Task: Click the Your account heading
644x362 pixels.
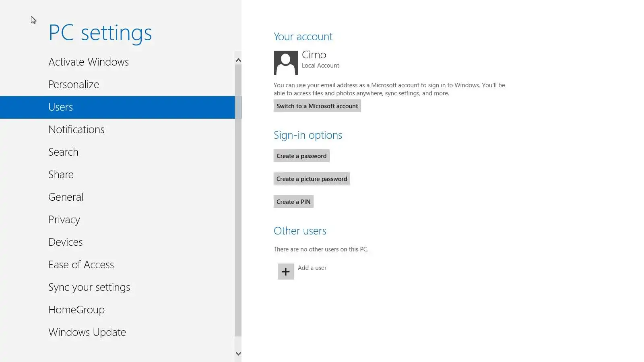Action: click(303, 37)
